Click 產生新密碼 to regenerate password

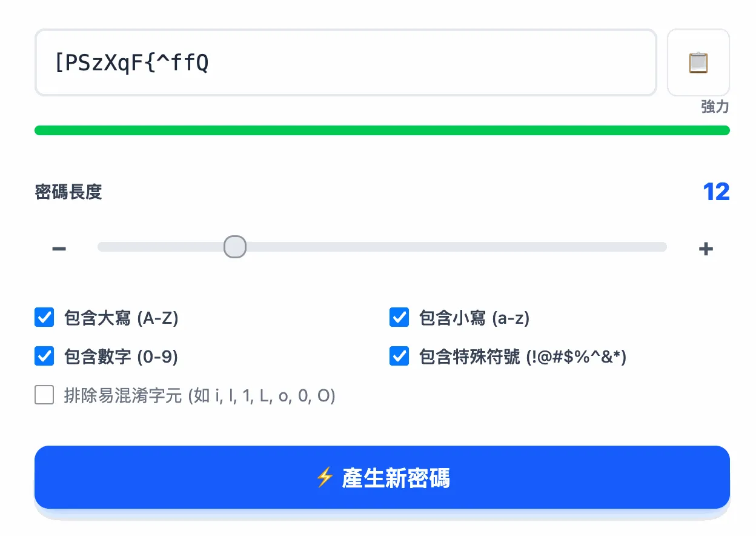[x=382, y=477]
